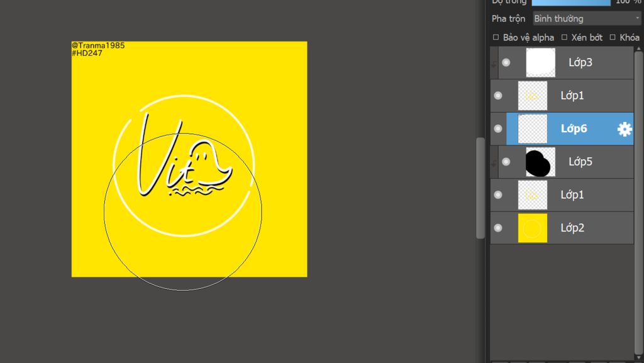Open the gear settings icon on Lớp6
The image size is (644, 363).
[625, 129]
